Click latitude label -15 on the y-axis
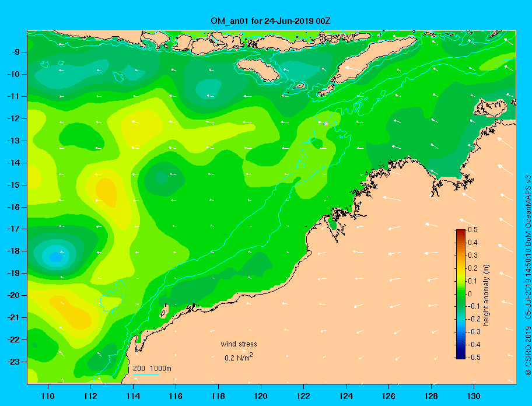Screen dimensions: 532x406 tap(13, 185)
